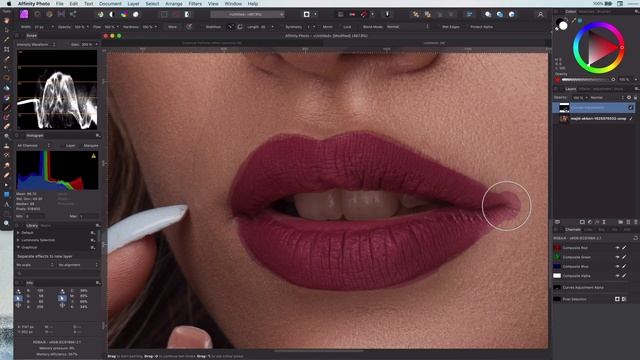Toggle Composite Green channel visibility eye
640x360 pixels.
coord(617,257)
